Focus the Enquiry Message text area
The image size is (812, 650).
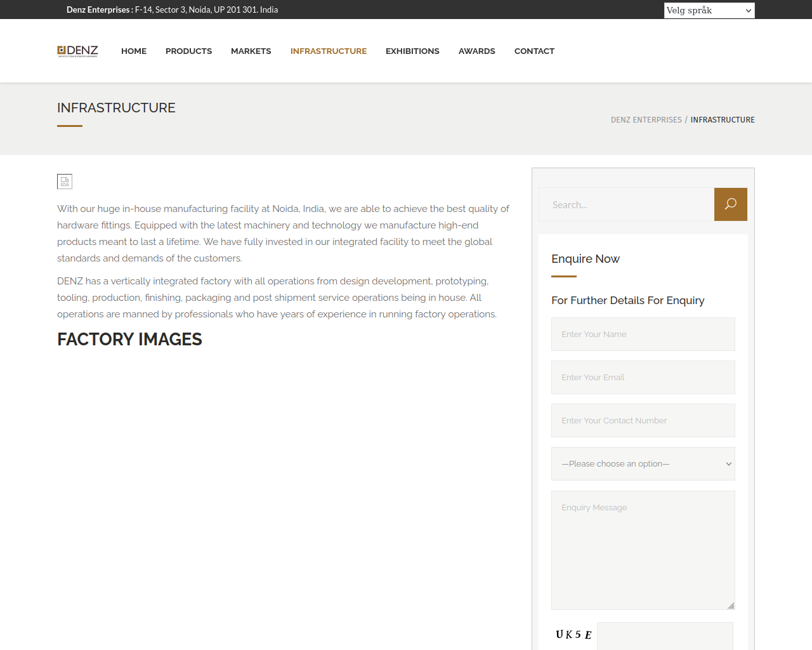point(643,550)
